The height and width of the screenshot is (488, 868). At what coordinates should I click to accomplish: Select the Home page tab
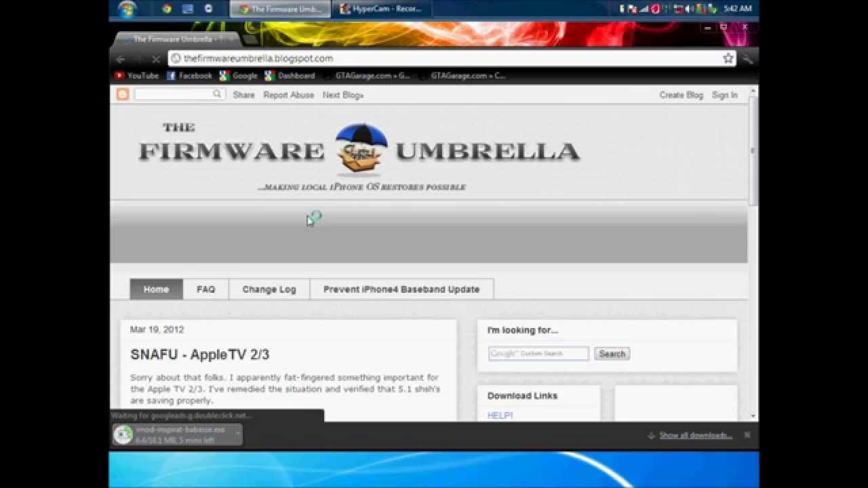pyautogui.click(x=156, y=289)
